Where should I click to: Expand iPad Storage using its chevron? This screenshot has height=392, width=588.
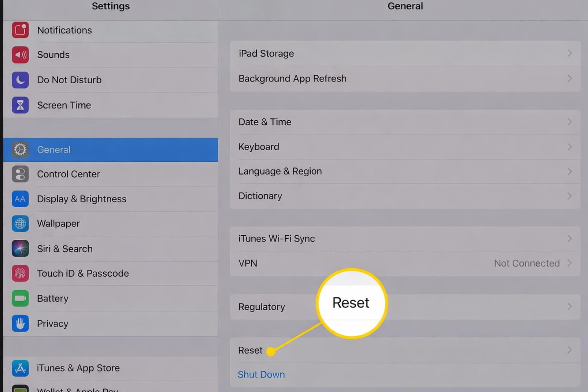click(570, 53)
